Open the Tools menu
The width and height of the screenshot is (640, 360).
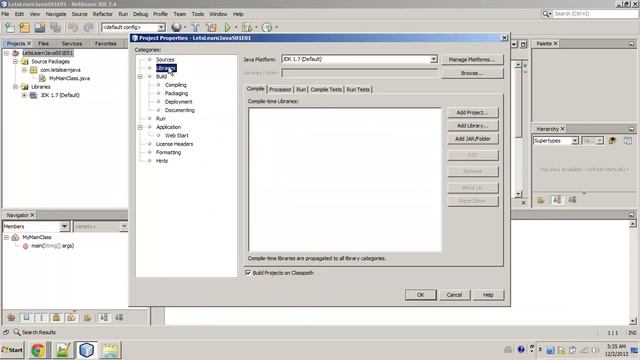click(x=198, y=14)
